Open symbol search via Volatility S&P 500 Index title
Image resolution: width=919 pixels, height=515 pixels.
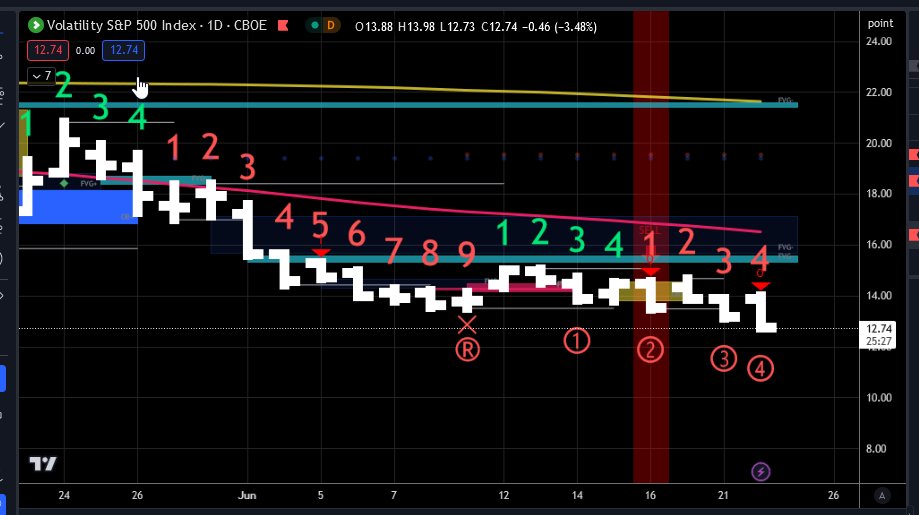[156, 25]
